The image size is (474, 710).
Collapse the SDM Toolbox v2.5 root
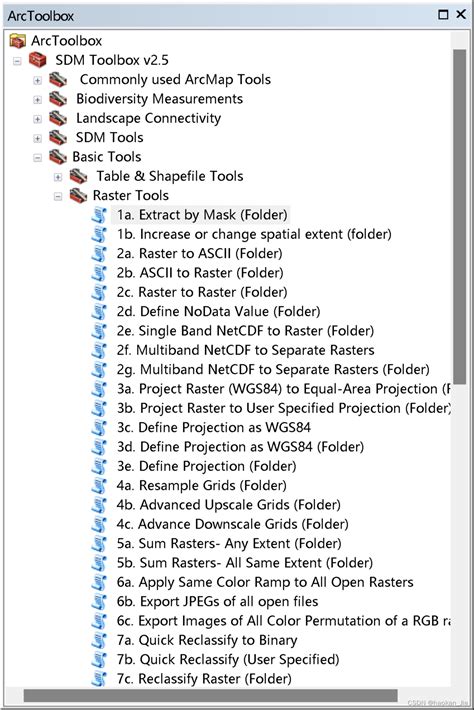pos(17,61)
